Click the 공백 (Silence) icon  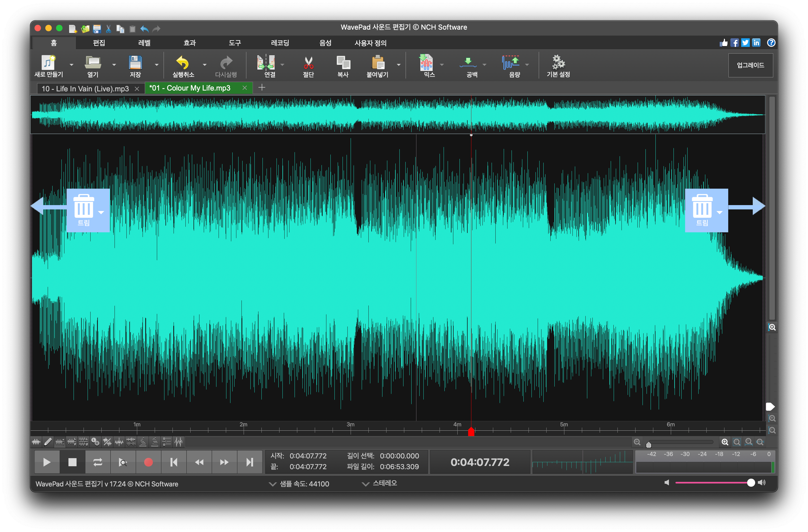pyautogui.click(x=468, y=63)
